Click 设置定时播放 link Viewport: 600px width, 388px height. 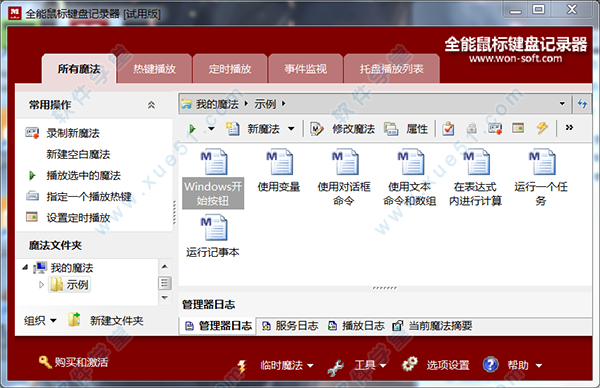(78, 218)
